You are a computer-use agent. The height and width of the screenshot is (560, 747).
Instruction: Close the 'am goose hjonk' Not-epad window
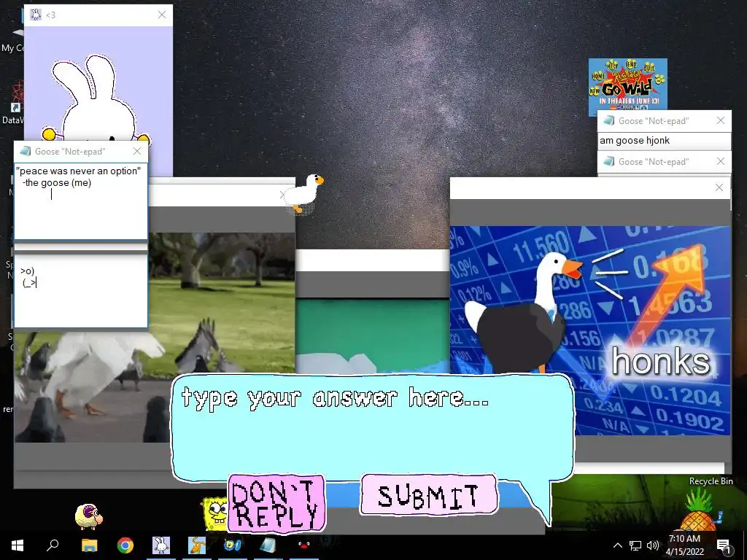tap(721, 120)
